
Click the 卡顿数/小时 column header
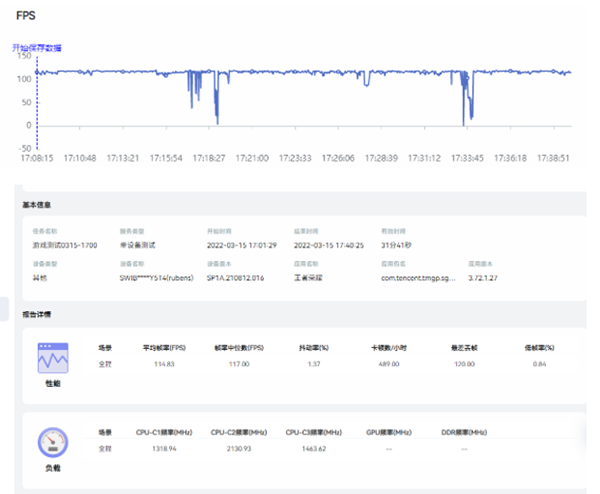click(x=389, y=347)
